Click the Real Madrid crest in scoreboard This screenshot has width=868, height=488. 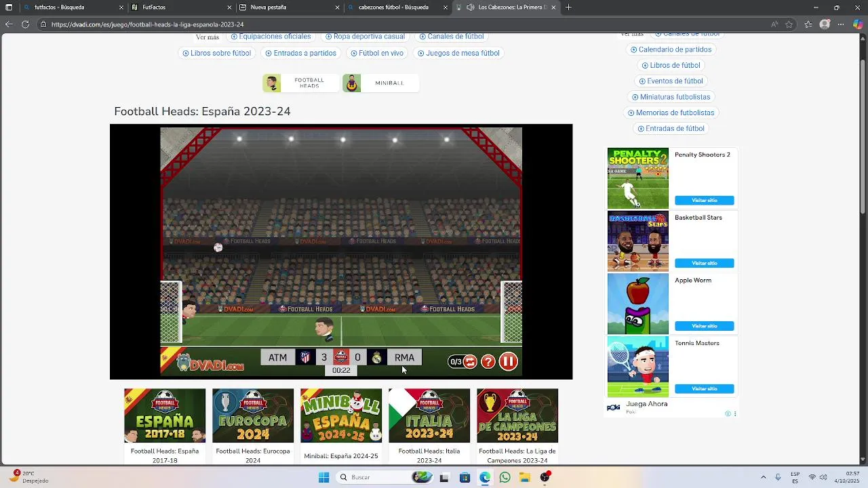coord(376,357)
